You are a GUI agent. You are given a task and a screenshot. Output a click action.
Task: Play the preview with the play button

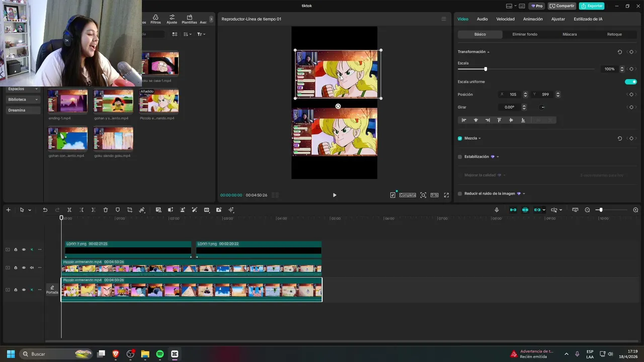click(x=335, y=195)
